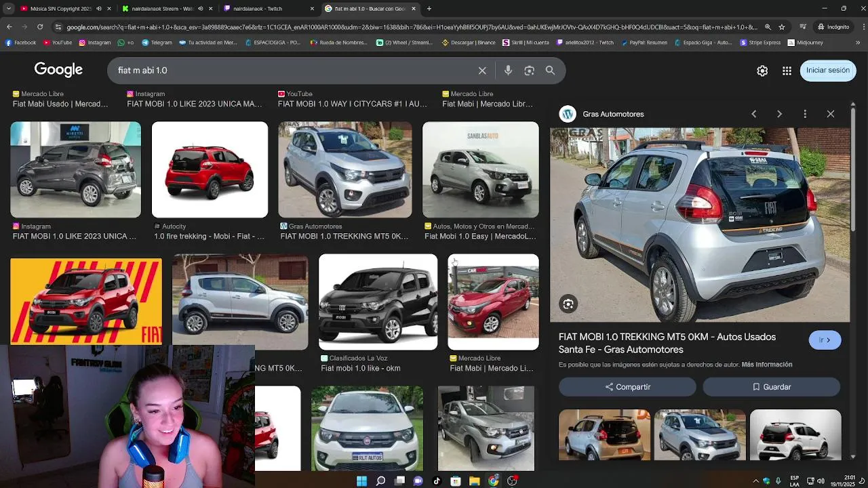
Task: Mute the Música SIN Copyright tab audio
Action: (x=98, y=9)
